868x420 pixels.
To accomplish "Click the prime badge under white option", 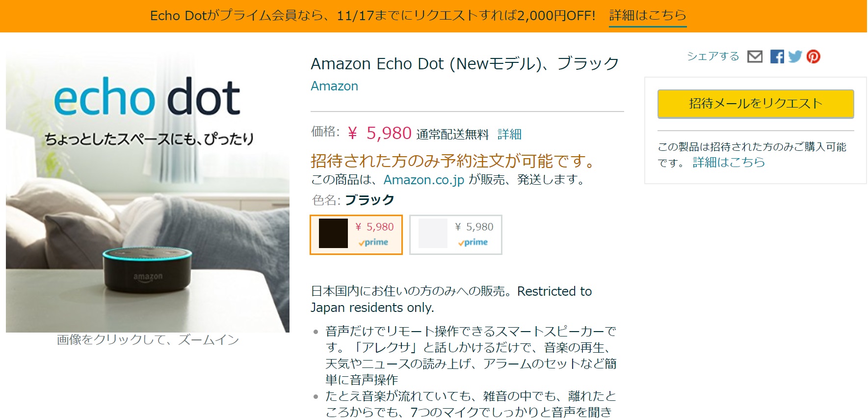I will 473,242.
